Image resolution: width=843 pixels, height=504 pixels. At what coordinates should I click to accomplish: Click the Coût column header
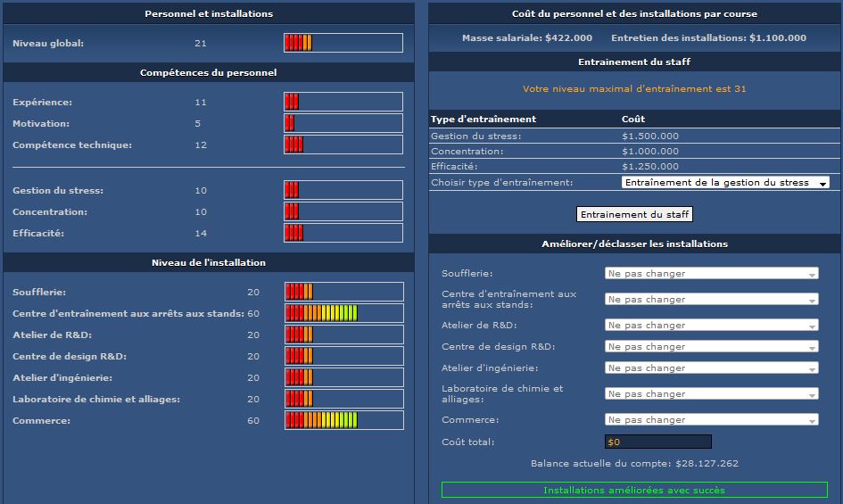[633, 119]
